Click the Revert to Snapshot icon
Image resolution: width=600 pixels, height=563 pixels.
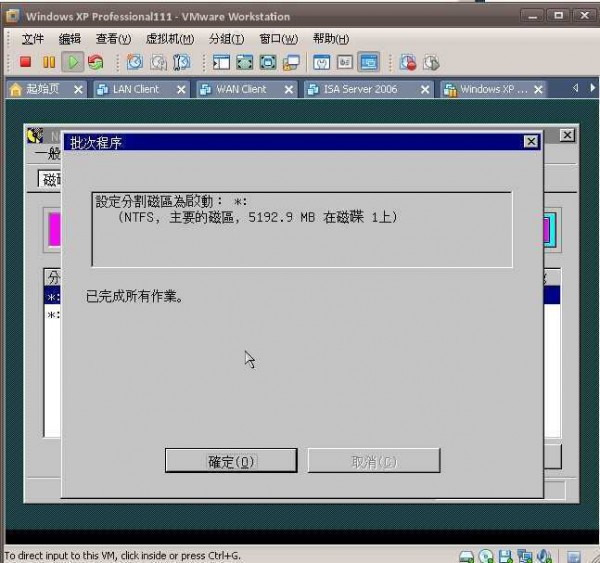tap(158, 62)
